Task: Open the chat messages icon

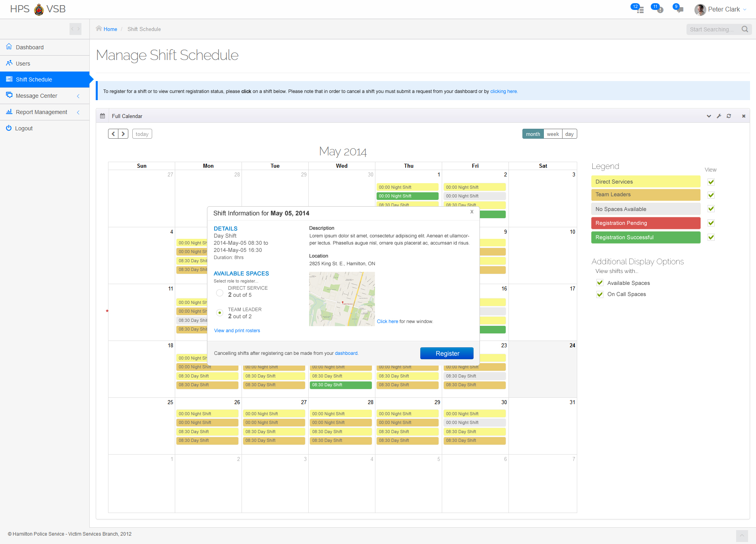Action: pos(679,9)
